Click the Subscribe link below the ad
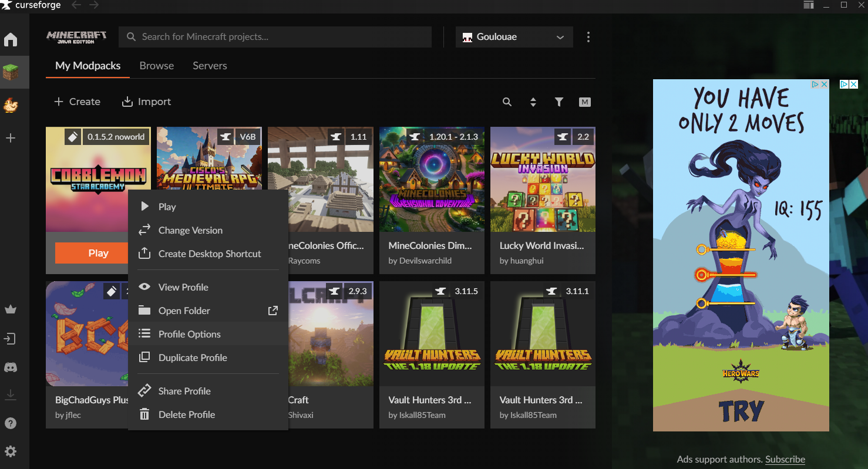The image size is (868, 469). [785, 459]
